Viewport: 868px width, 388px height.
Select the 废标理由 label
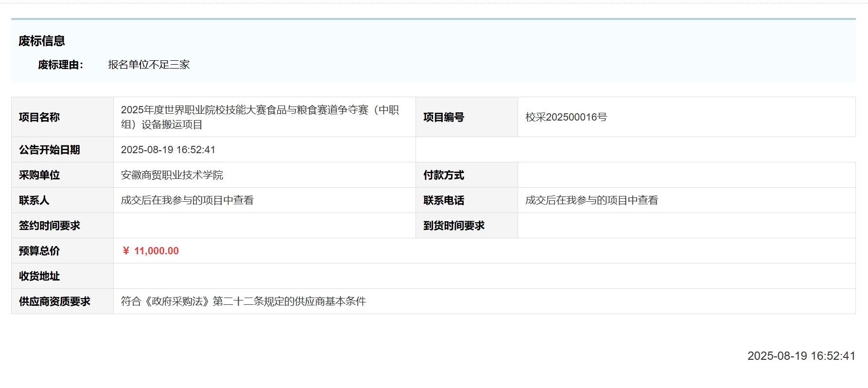tap(61, 65)
